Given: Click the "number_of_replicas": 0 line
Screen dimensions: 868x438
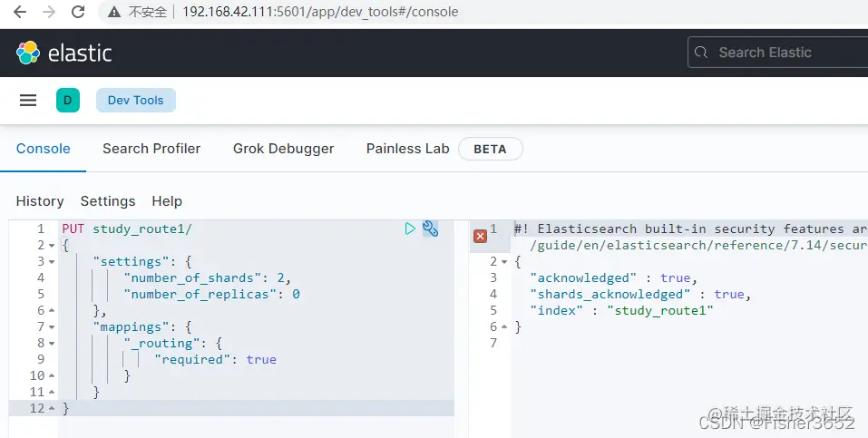Looking at the screenshot, I should 212,294.
